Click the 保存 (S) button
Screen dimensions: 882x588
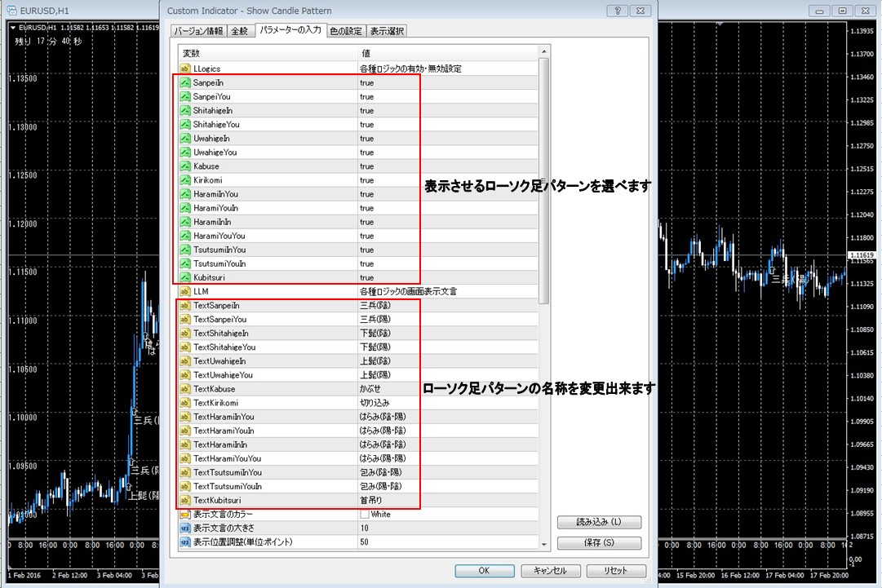coord(599,543)
